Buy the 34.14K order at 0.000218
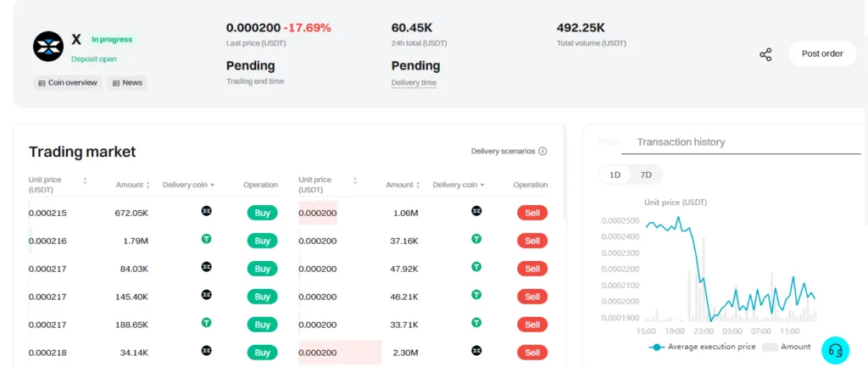Viewport: 868px width, 367px height. pos(263,353)
